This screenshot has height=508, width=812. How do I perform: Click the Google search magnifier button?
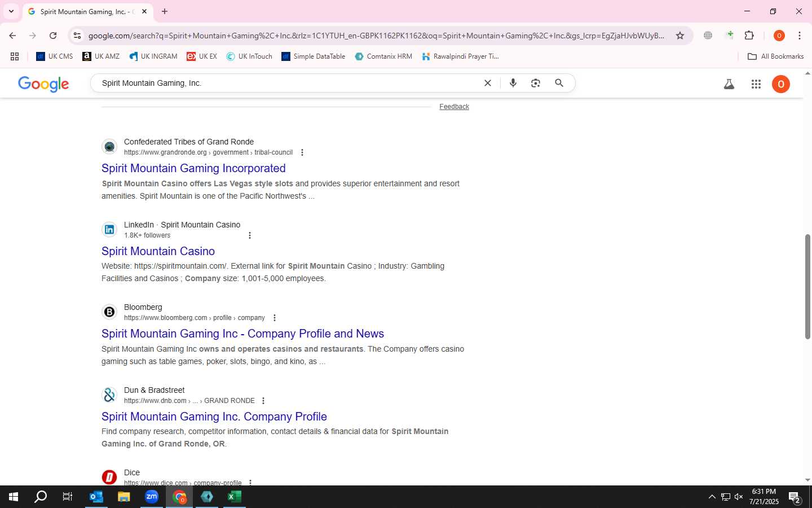(x=559, y=83)
